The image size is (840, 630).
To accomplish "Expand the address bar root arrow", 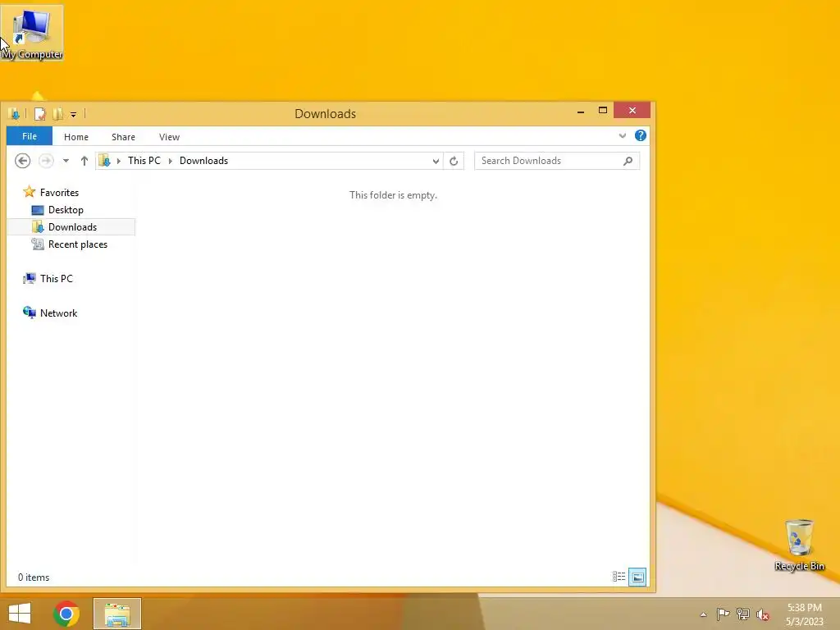I will 119,161.
